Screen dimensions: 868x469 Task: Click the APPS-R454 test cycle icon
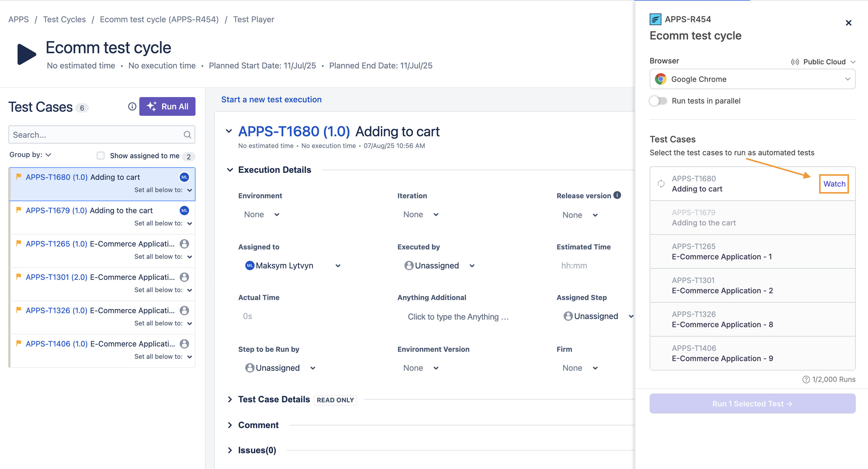coord(655,19)
